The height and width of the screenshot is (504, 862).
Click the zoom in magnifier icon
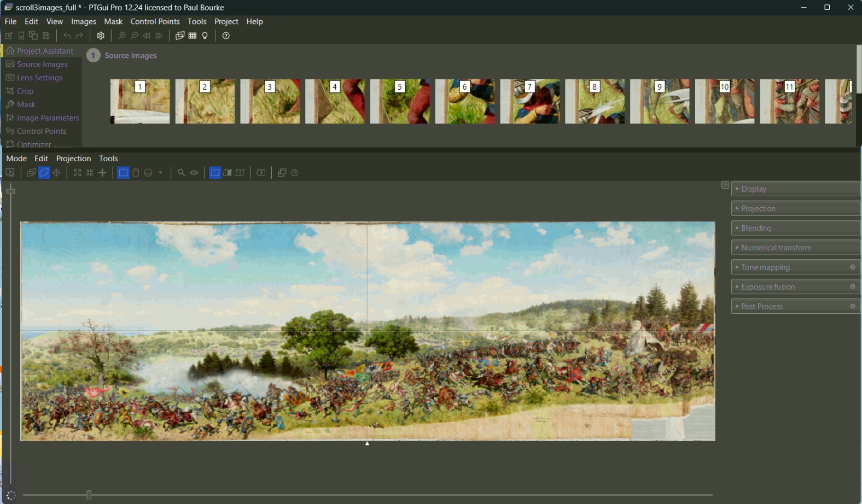(121, 36)
